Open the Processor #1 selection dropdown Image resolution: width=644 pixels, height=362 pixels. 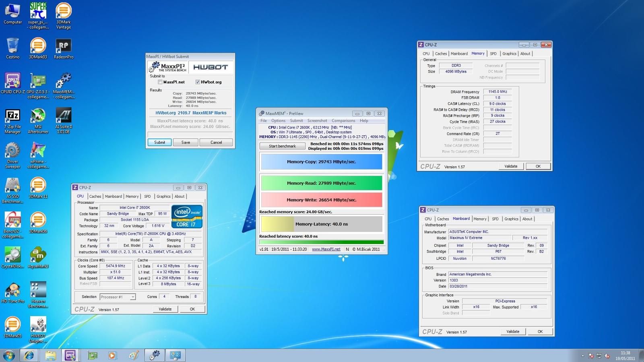118,297
